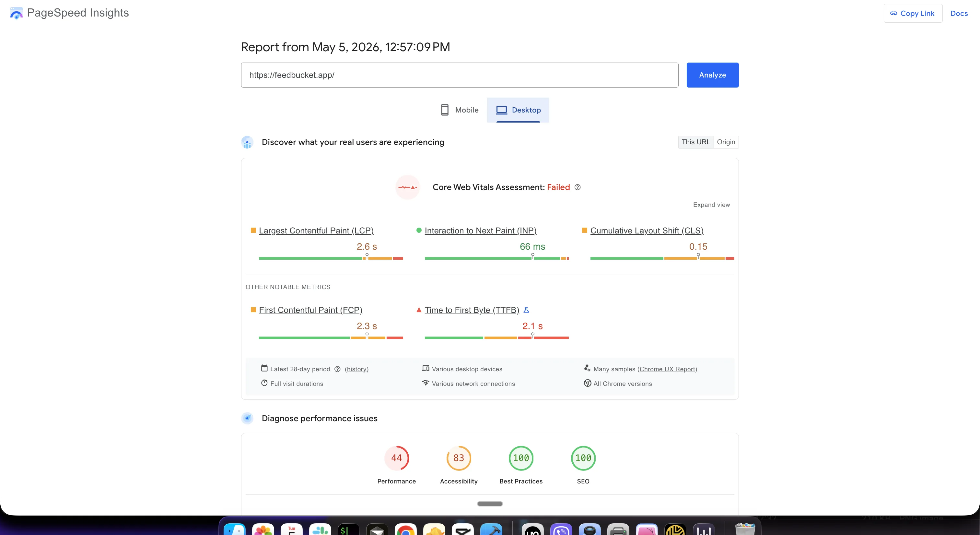Open the Accessibility score gauge showing 83
This screenshot has width=980, height=535.
[459, 458]
